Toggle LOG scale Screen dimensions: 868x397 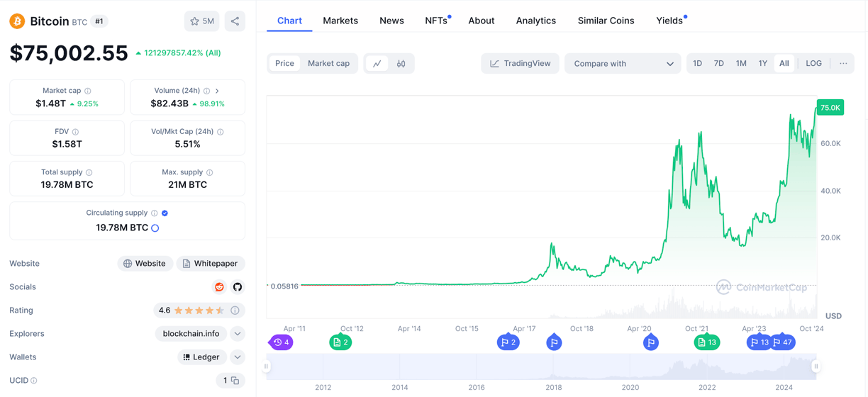pos(813,64)
